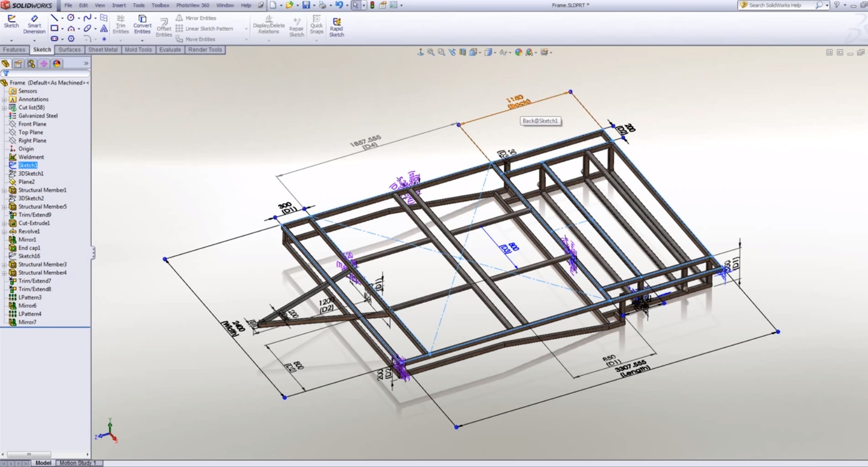Screen dimensions: 868x467
Task: Click the Linear Sketch Pattern button
Action: click(x=205, y=29)
